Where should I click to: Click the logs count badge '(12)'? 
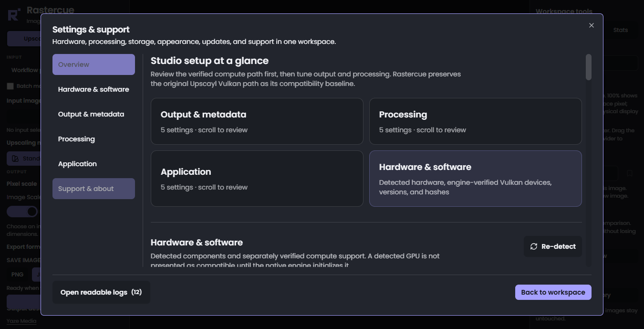136,292
